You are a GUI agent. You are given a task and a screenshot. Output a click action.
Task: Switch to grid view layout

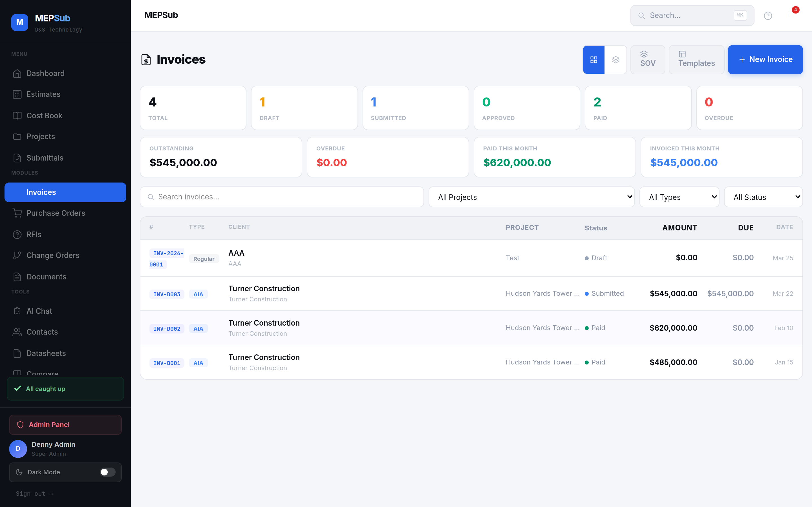[x=594, y=59]
